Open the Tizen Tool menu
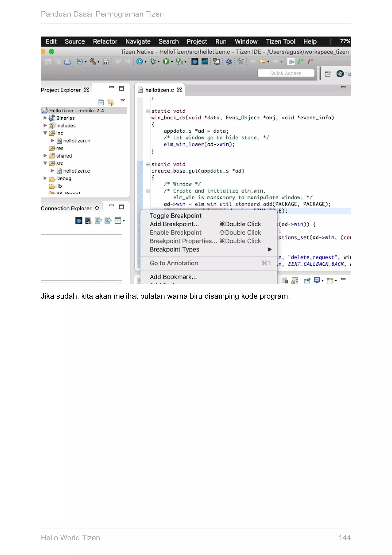This screenshot has width=392, height=555. [x=280, y=41]
